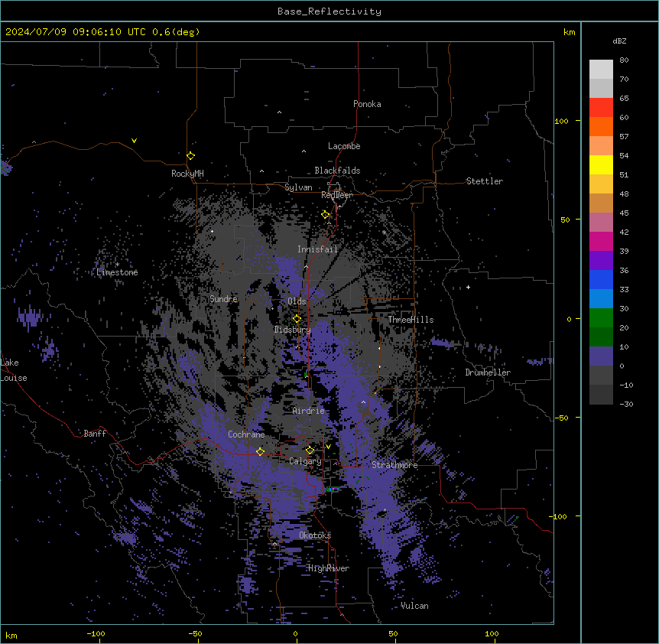659x644 pixels.
Task: Pick the purple 36–39 dBZ legend swatch
Action: pos(601,261)
